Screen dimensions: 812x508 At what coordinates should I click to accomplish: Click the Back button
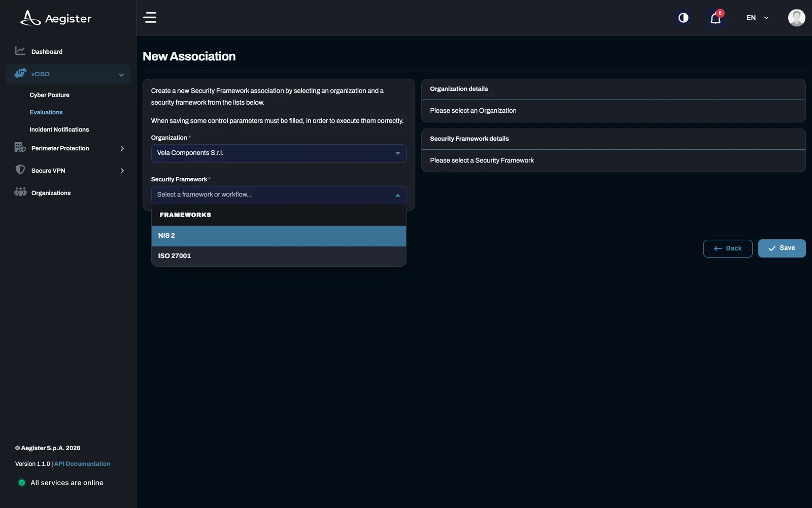click(728, 248)
